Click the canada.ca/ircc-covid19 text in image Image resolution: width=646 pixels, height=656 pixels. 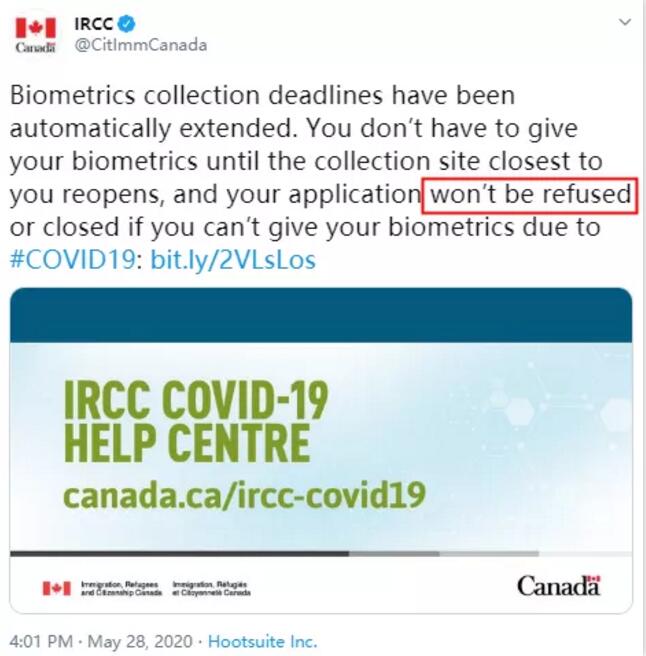244,496
